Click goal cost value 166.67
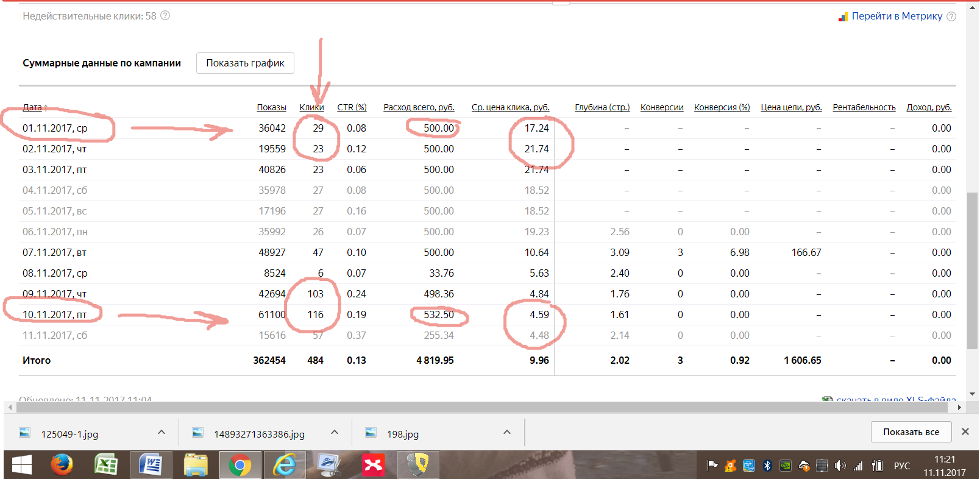 click(x=806, y=252)
